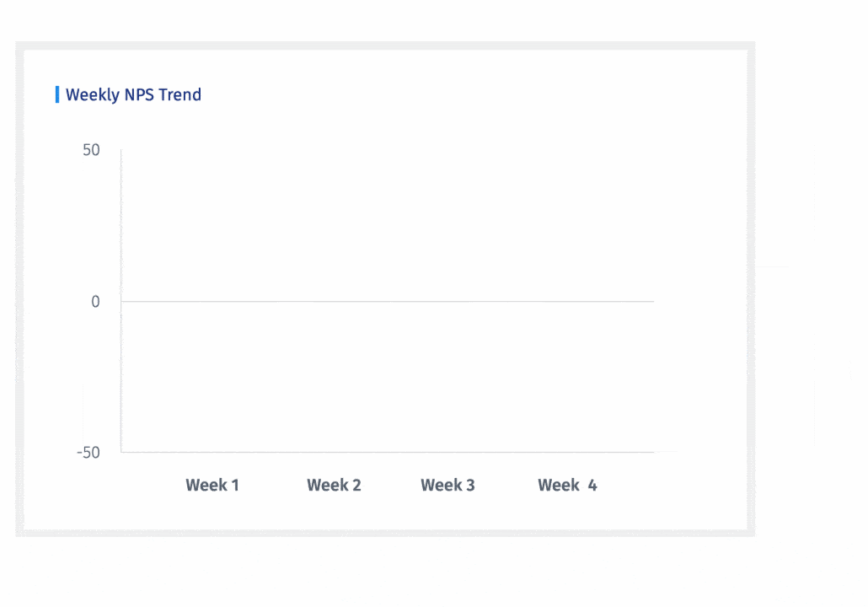Click the 0 label on the y-axis
Viewport: 868px width, 607px height.
pos(95,302)
